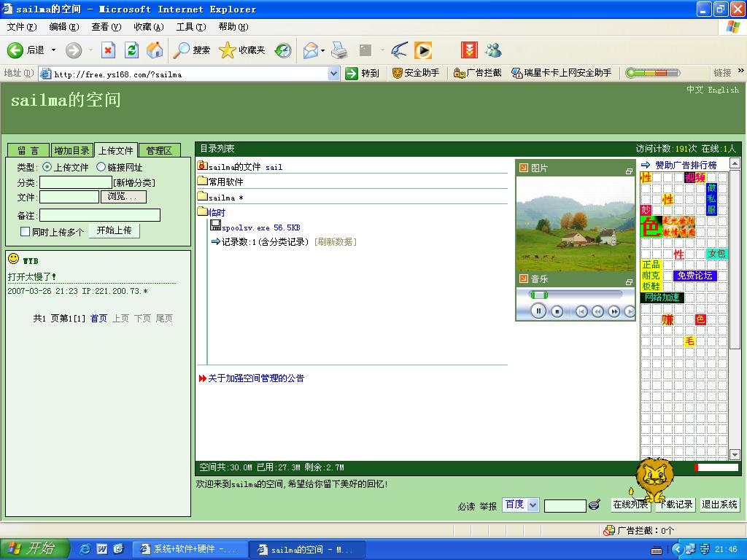Click the 备注 input field

[x=99, y=215]
